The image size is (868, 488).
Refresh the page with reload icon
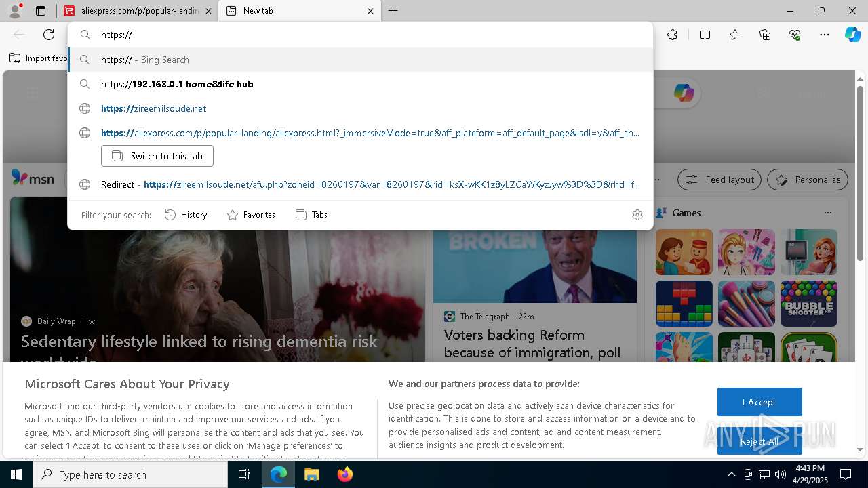click(49, 35)
